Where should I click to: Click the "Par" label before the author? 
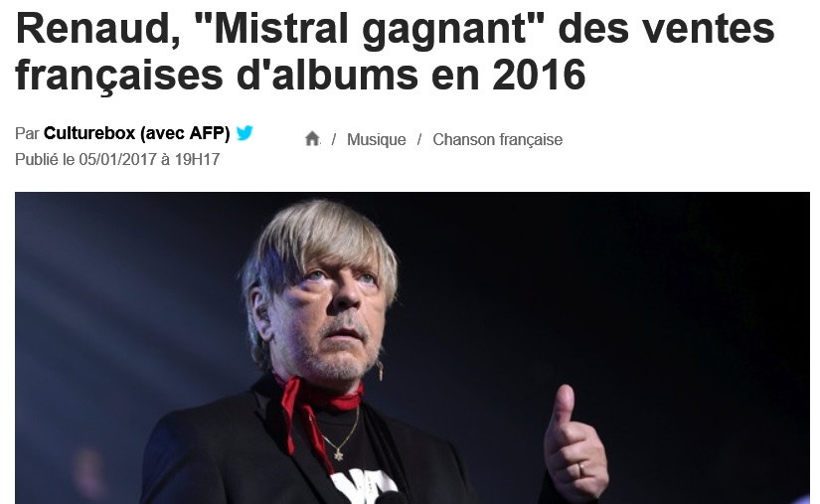point(27,134)
